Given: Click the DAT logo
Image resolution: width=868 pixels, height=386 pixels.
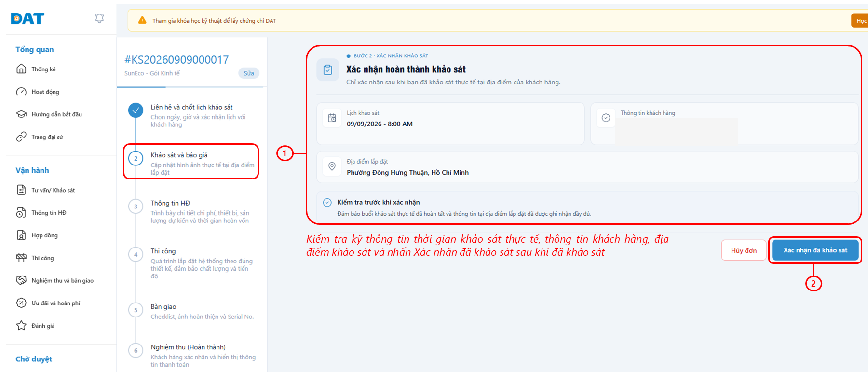Looking at the screenshot, I should [x=27, y=19].
